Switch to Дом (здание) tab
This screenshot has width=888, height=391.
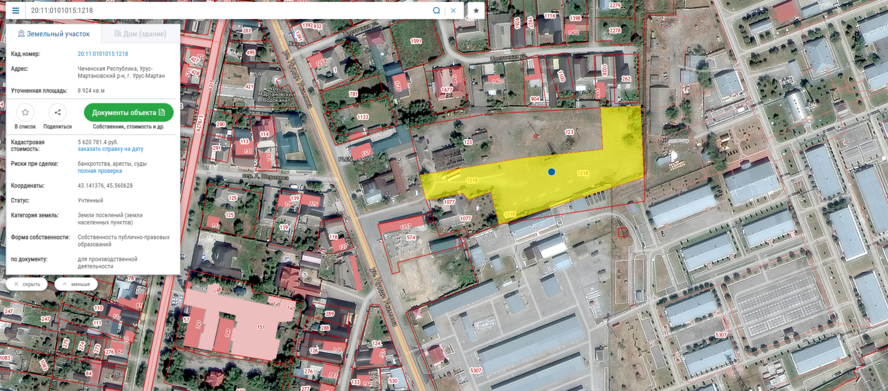tap(140, 34)
